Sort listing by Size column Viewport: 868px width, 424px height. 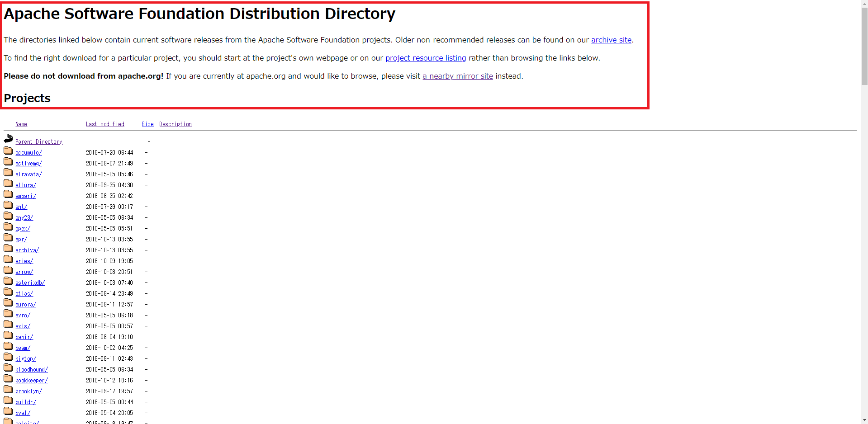point(147,124)
